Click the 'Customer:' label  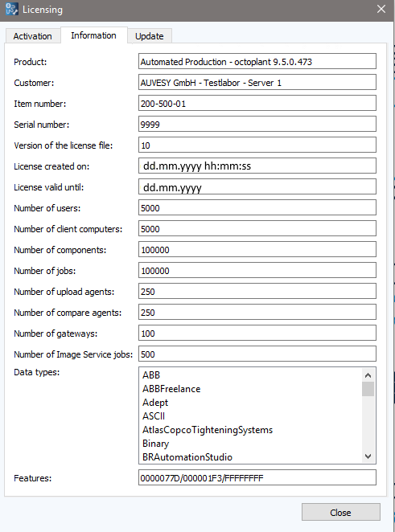tap(34, 83)
